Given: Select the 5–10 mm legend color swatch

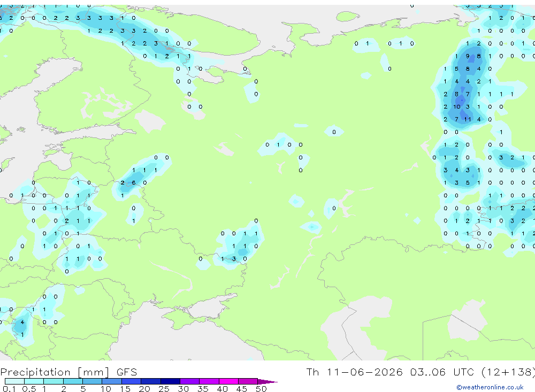Looking at the screenshot, I should tap(92, 381).
